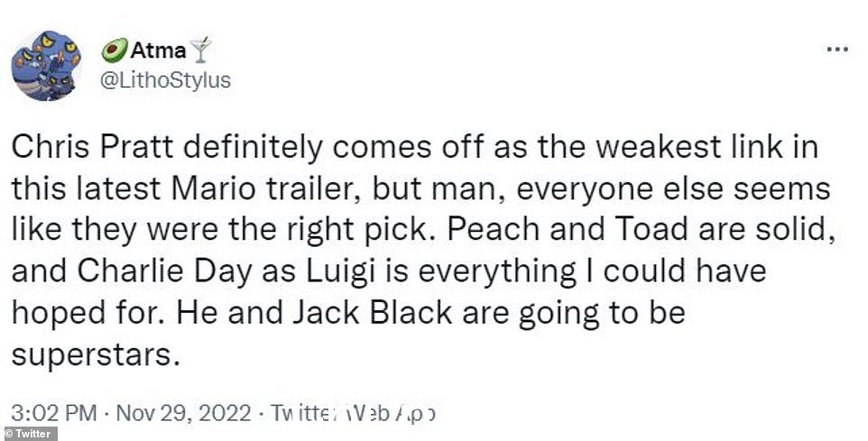Open the Atma display name link
Viewport: 868px width, 441px height.
[158, 51]
